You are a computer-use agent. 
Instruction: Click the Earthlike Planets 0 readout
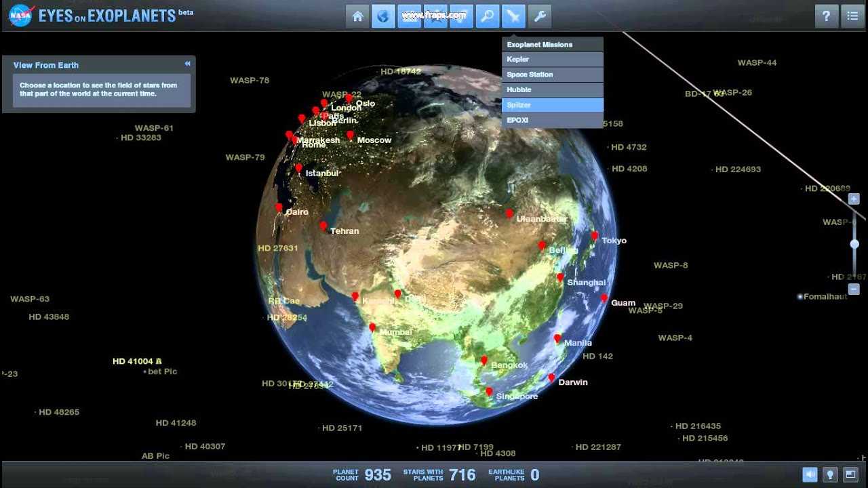pyautogui.click(x=514, y=474)
